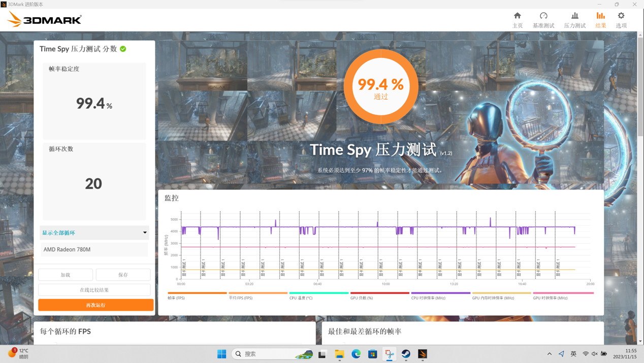The width and height of the screenshot is (644, 363).
Task: Open the 基准测试 benchmarks tab
Action: [543, 20]
